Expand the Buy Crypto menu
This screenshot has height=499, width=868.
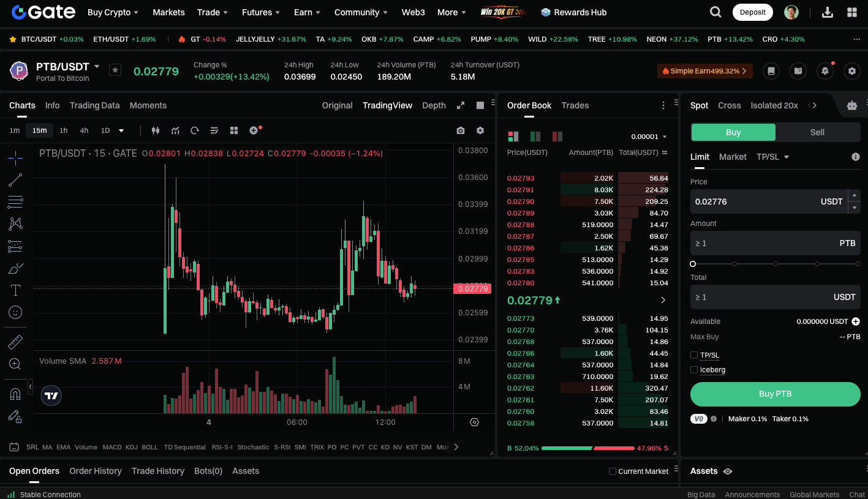(113, 12)
